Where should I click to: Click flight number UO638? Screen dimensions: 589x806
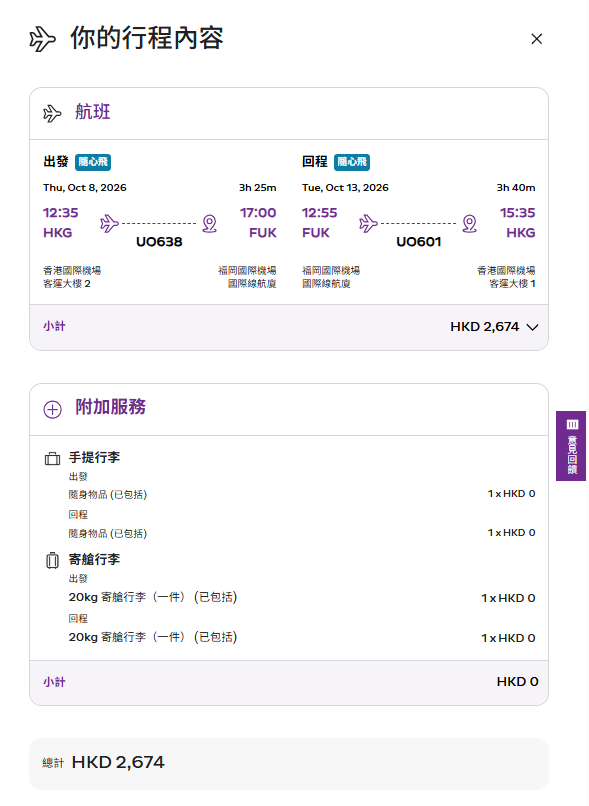(x=159, y=242)
